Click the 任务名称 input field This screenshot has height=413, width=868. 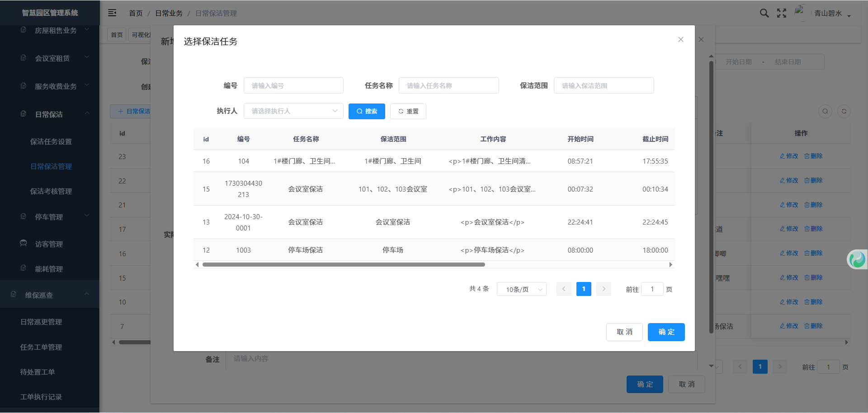[448, 86]
